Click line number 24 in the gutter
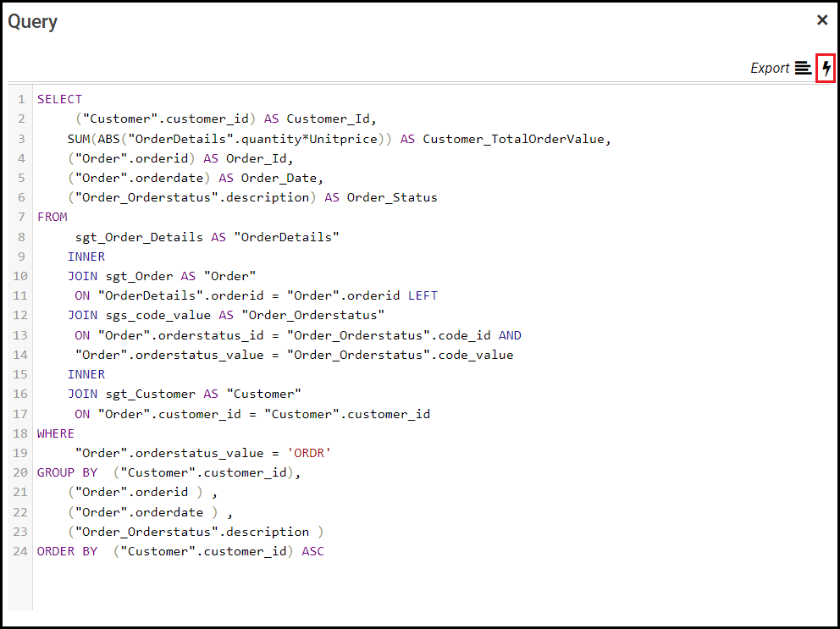The image size is (840, 629). point(20,551)
